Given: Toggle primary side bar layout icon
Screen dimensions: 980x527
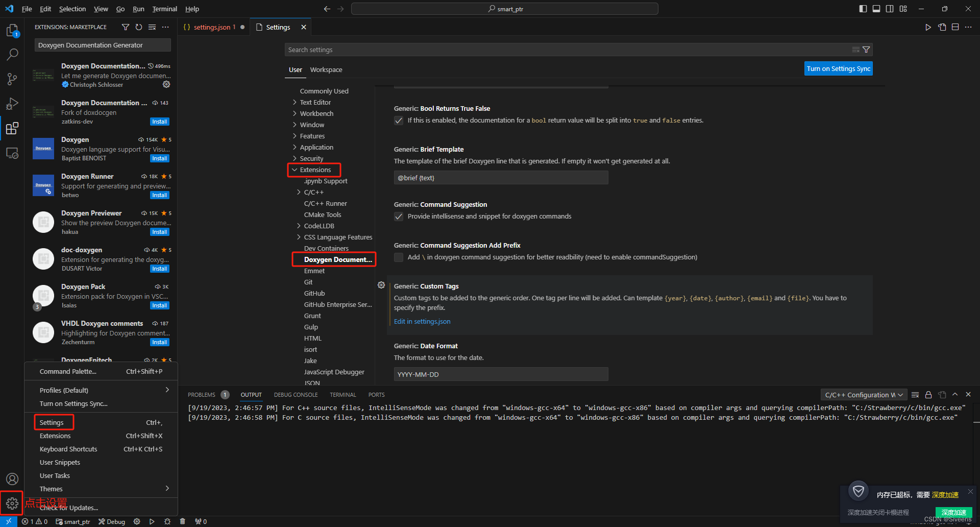Looking at the screenshot, I should [x=863, y=9].
